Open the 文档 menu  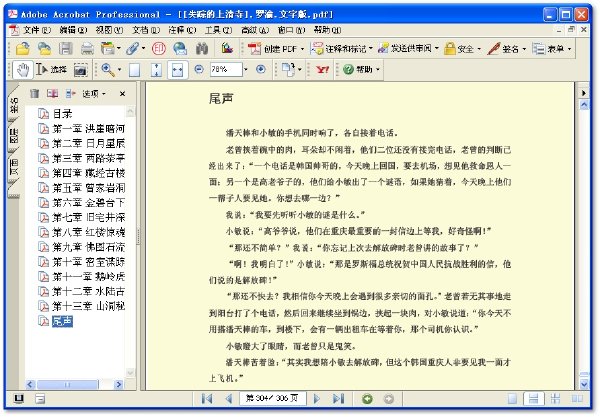[146, 30]
